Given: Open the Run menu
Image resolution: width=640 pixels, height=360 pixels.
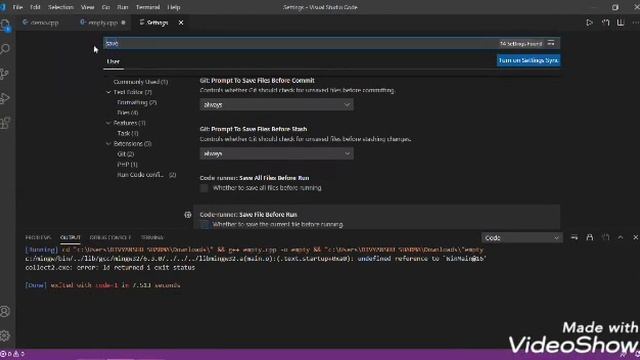Looking at the screenshot, I should pyautogui.click(x=122, y=7).
